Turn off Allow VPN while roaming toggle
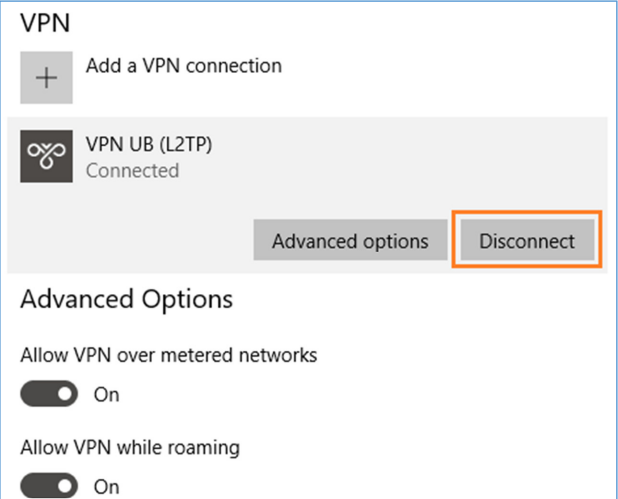 tap(49, 486)
